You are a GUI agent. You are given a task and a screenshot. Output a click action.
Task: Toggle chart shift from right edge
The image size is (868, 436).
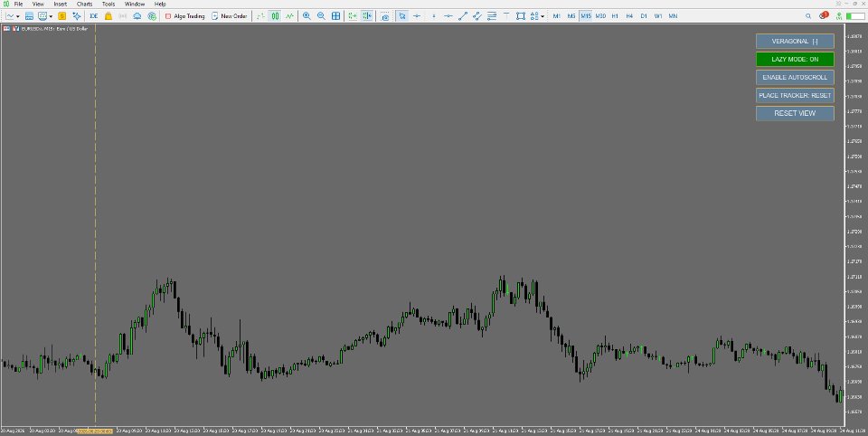tap(367, 16)
